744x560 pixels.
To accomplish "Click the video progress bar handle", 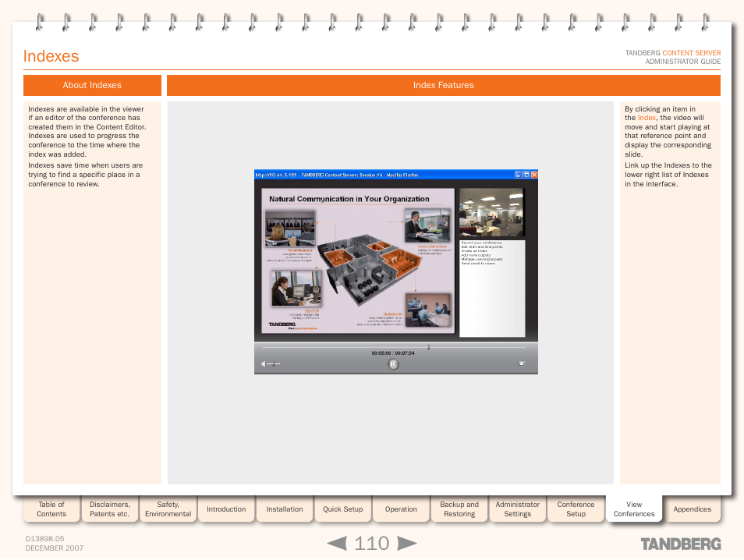I will coord(428,347).
